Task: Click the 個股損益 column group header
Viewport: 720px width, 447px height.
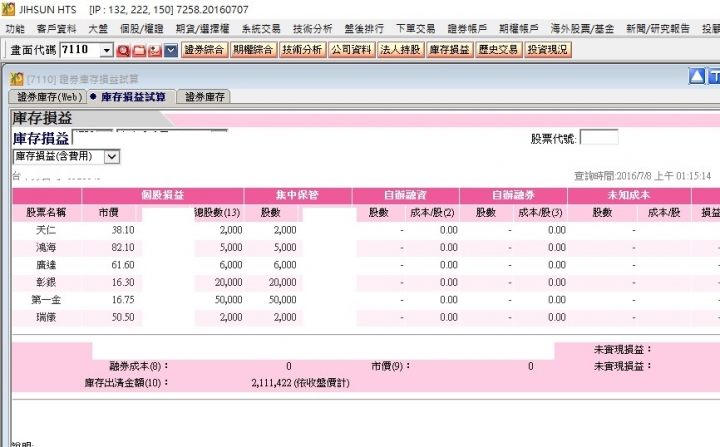Action: [x=163, y=195]
